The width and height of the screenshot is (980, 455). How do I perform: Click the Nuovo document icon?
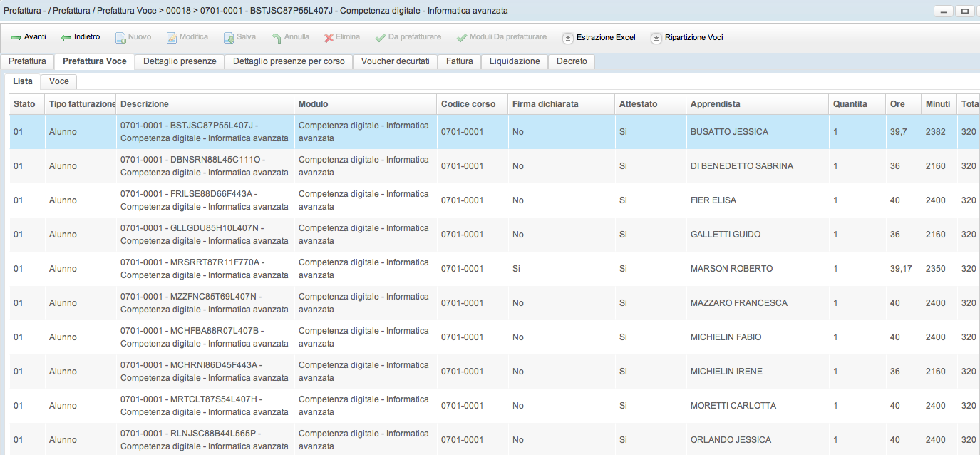click(x=120, y=37)
